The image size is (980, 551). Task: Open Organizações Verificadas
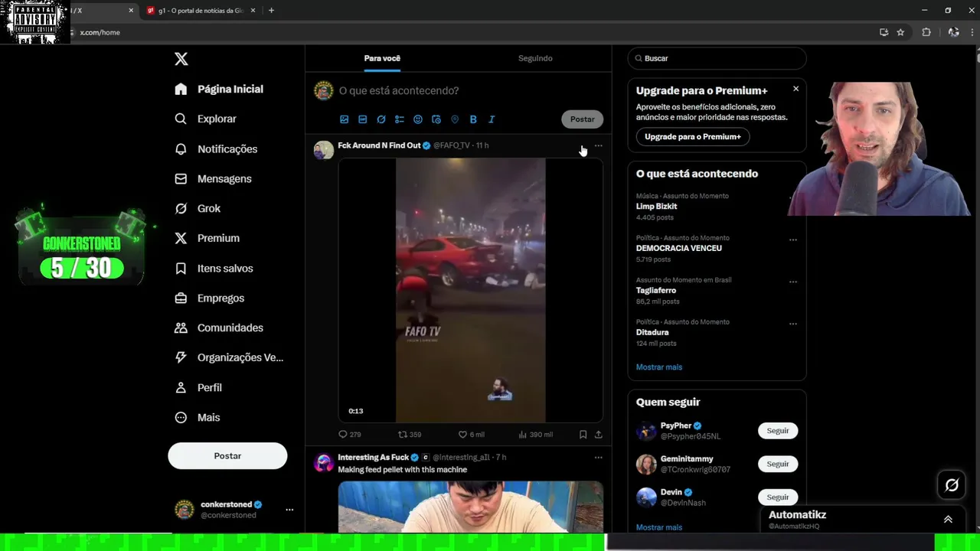tap(229, 357)
